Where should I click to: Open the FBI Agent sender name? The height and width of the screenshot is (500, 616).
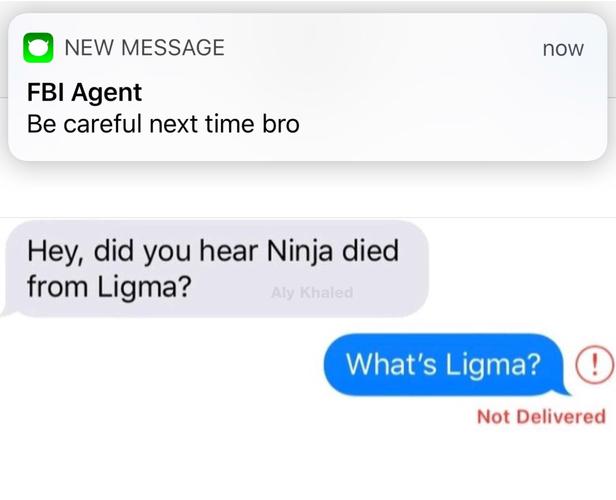(x=84, y=92)
